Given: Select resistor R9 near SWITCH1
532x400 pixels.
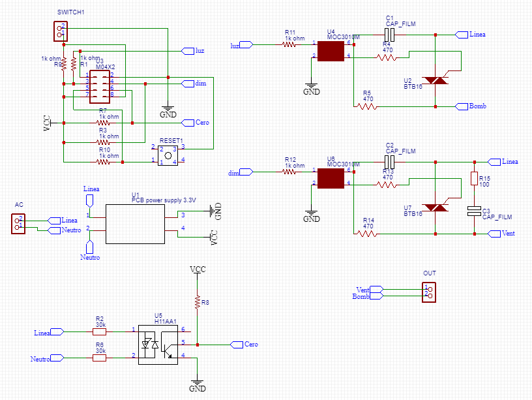Looking at the screenshot, I should tap(64, 64).
